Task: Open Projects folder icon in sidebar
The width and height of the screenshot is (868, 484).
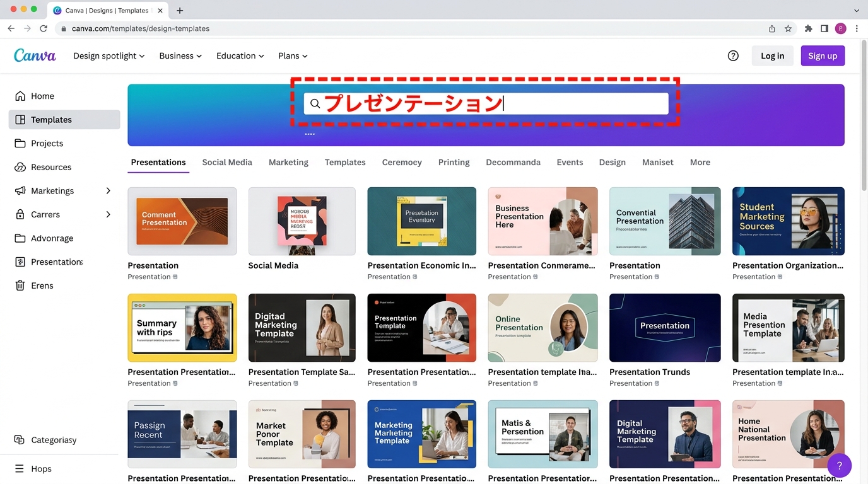Action: (x=20, y=143)
